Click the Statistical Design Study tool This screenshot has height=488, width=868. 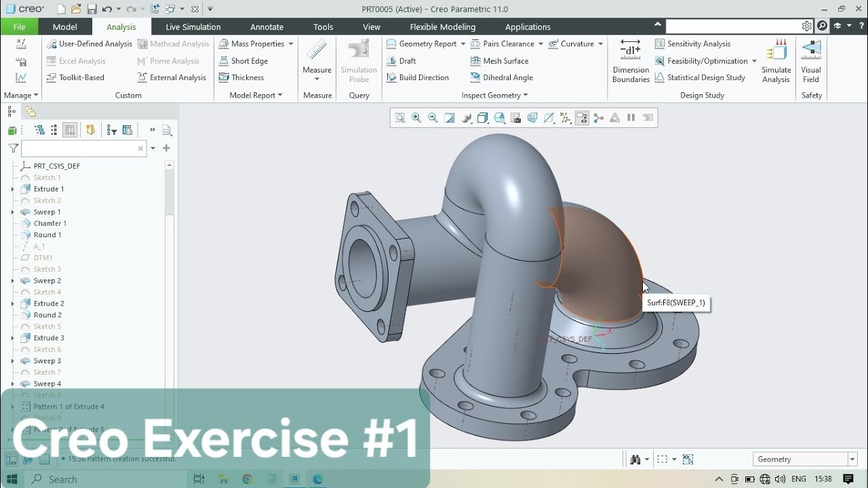tap(701, 77)
